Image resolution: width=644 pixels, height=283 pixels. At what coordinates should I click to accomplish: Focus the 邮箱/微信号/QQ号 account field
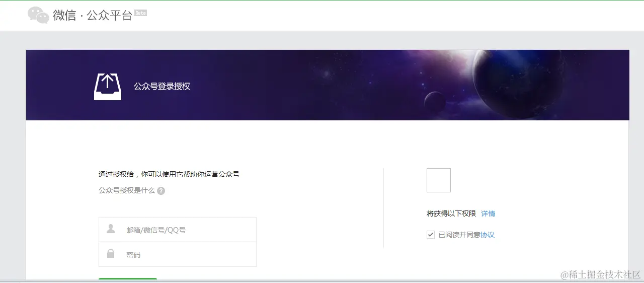178,230
